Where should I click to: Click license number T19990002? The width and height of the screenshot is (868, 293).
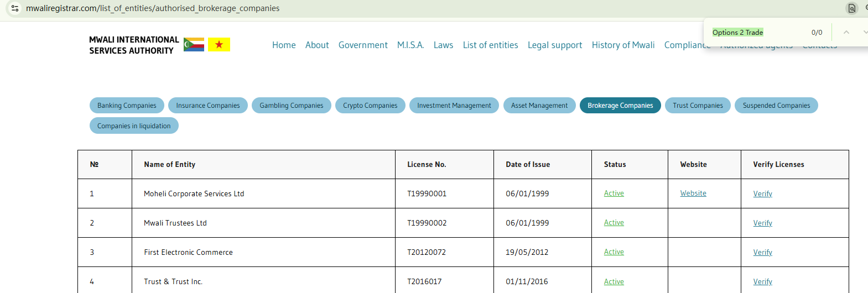(427, 223)
